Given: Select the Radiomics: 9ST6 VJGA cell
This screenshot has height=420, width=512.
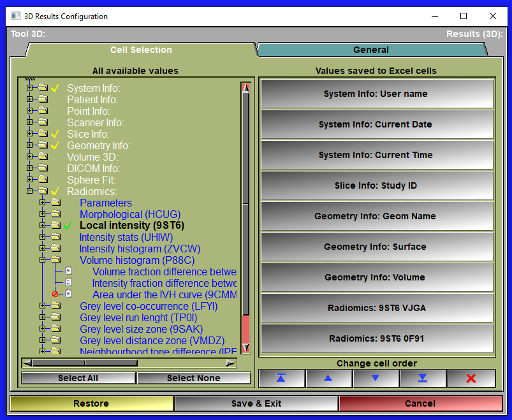Looking at the screenshot, I should click(x=377, y=308).
